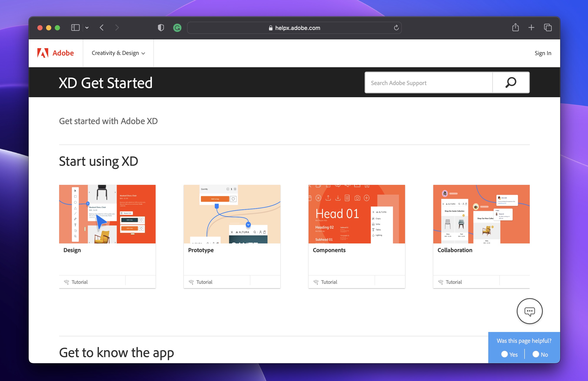Click the privacy shield icon
The width and height of the screenshot is (588, 381).
point(161,28)
